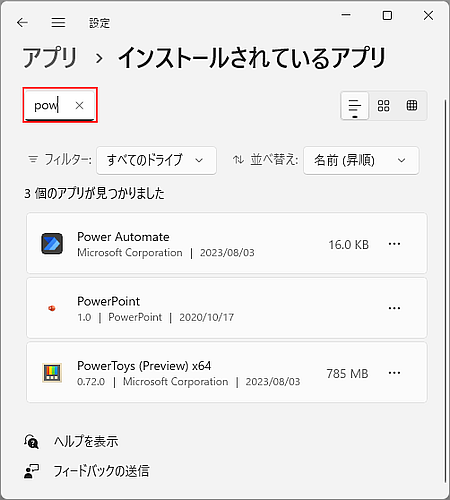
Task: Click the 785 MB size value
Action: pyautogui.click(x=347, y=374)
